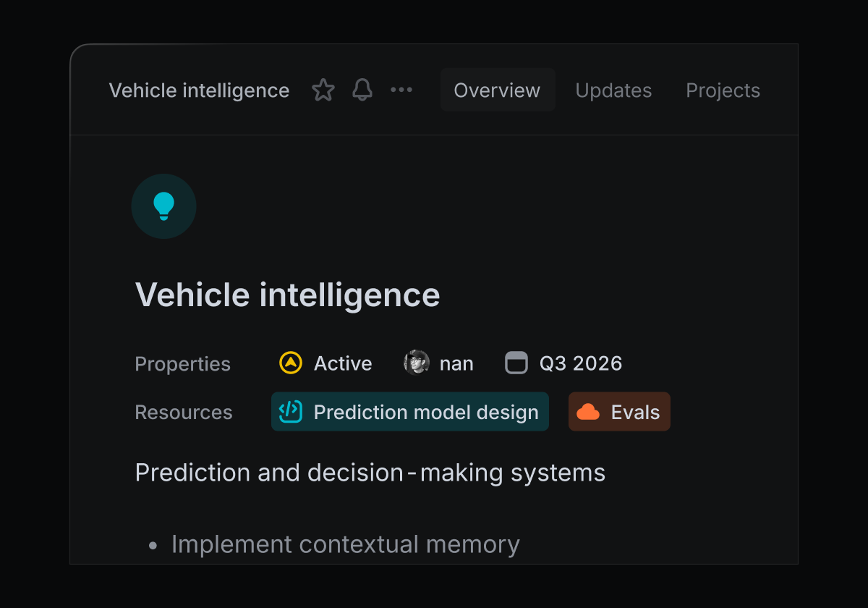
Task: Click the Implement contextual memory bullet
Action: [x=345, y=544]
